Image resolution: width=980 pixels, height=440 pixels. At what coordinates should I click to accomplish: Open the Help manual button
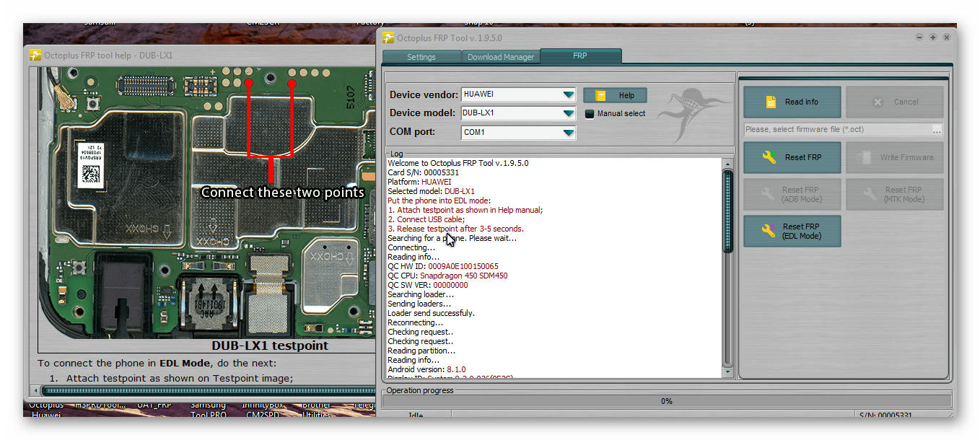(x=615, y=95)
